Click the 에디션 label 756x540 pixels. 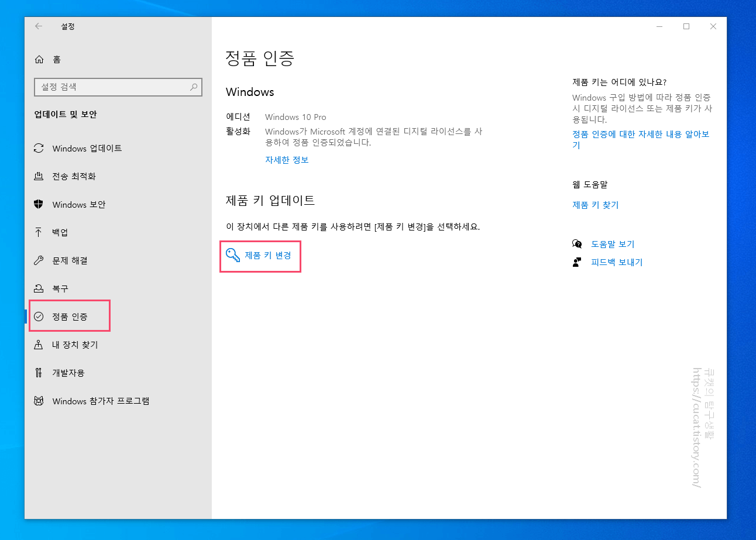point(238,117)
